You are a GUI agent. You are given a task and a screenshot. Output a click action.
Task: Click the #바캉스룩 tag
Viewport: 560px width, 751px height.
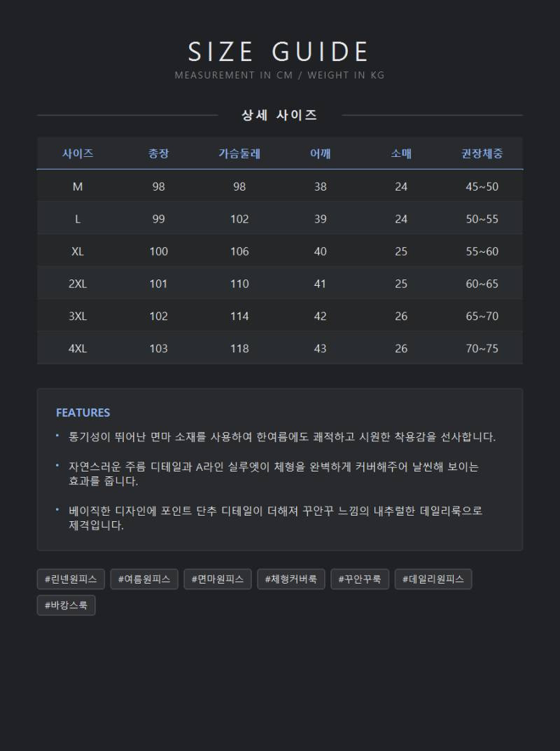(x=66, y=605)
